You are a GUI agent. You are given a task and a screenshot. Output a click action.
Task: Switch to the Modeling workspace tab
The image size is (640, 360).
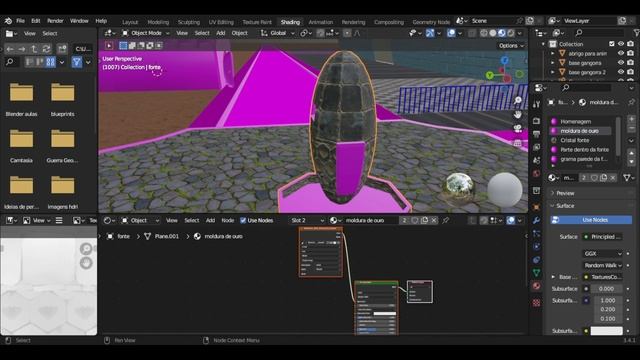click(158, 22)
